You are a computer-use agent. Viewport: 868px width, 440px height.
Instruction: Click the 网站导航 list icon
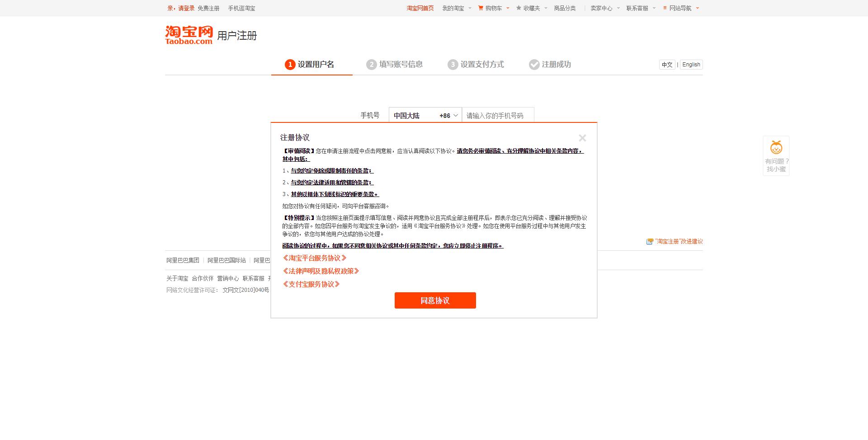[664, 8]
